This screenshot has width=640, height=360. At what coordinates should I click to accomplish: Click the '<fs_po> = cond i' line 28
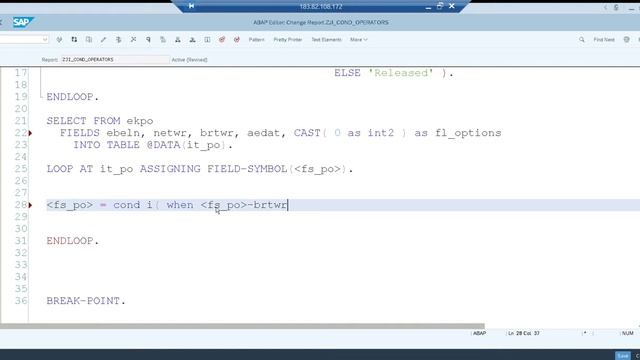click(167, 205)
